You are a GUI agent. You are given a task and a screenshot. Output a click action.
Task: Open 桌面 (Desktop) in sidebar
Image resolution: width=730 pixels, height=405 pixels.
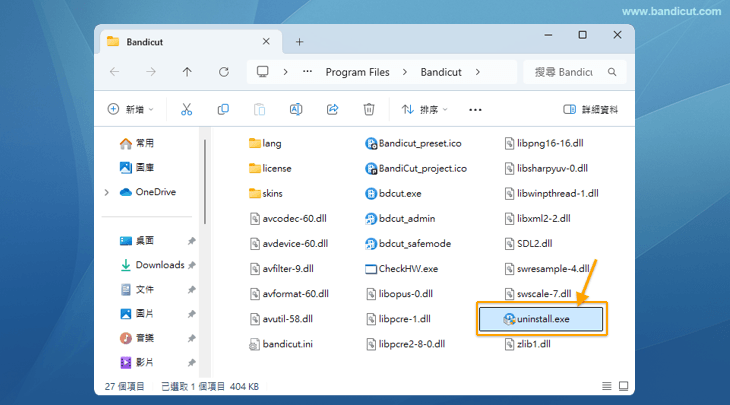(x=137, y=241)
